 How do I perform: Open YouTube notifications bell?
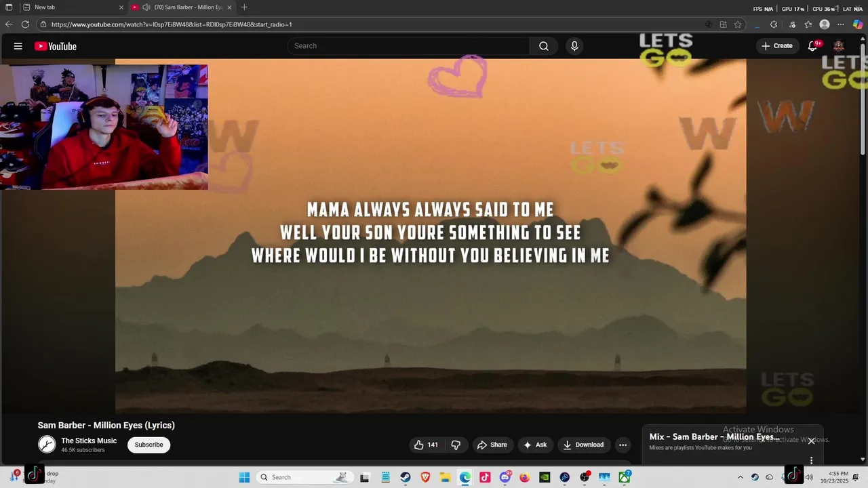point(812,46)
